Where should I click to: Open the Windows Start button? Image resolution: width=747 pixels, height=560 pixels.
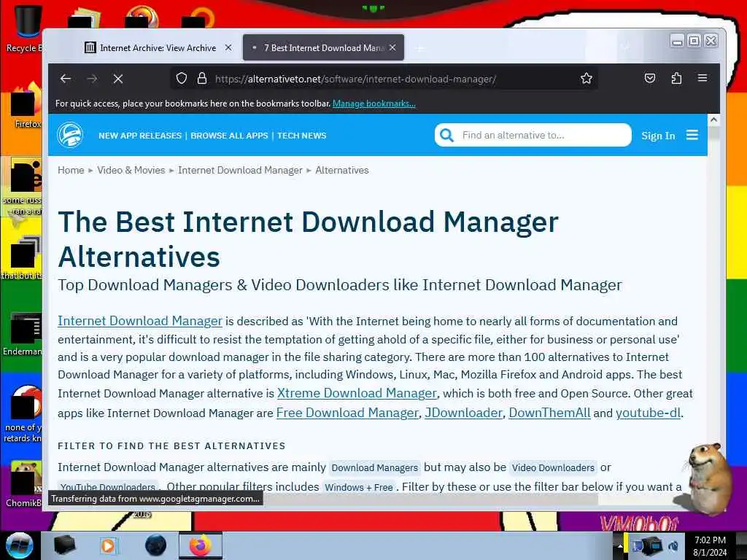pos(19,545)
